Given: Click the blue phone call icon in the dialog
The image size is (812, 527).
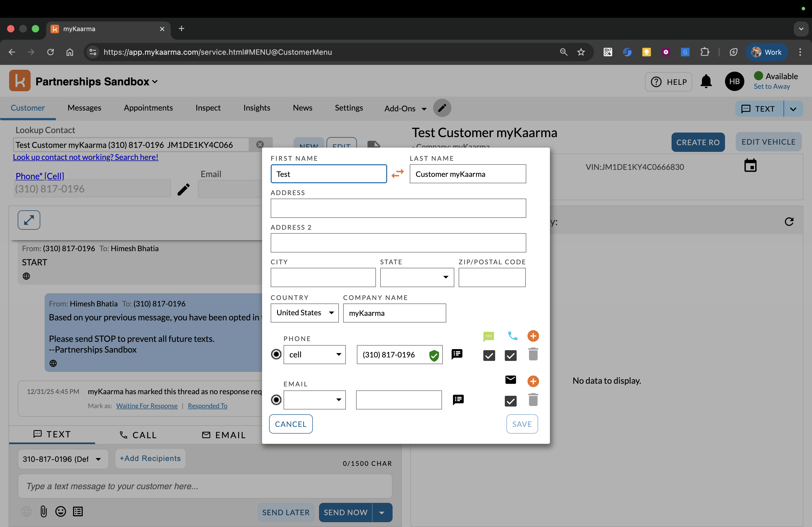Looking at the screenshot, I should click(513, 336).
